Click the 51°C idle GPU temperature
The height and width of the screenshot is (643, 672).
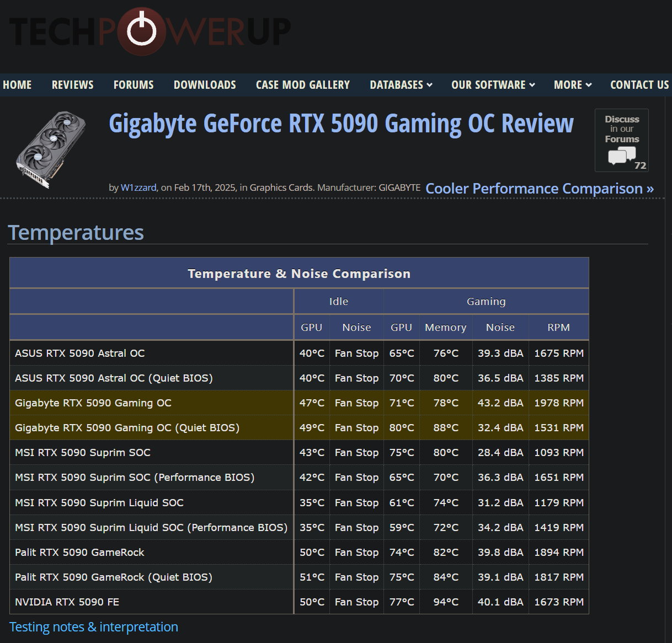tap(312, 577)
